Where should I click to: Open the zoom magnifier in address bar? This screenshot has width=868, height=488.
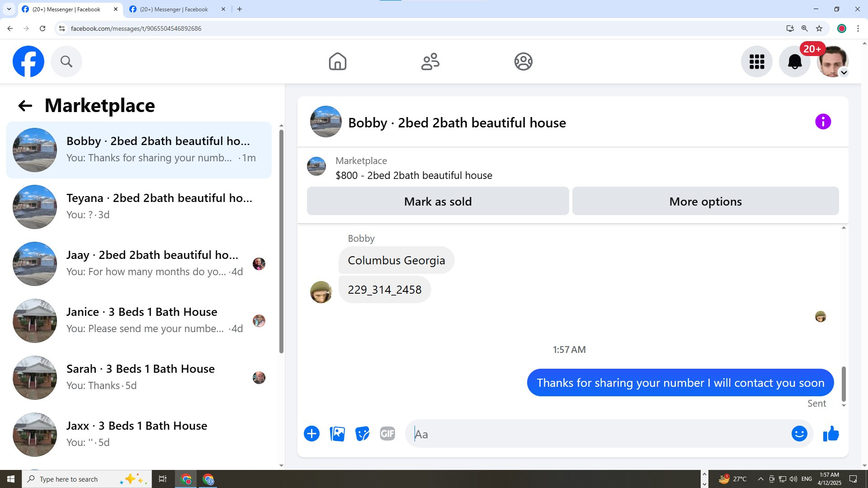pos(805,28)
